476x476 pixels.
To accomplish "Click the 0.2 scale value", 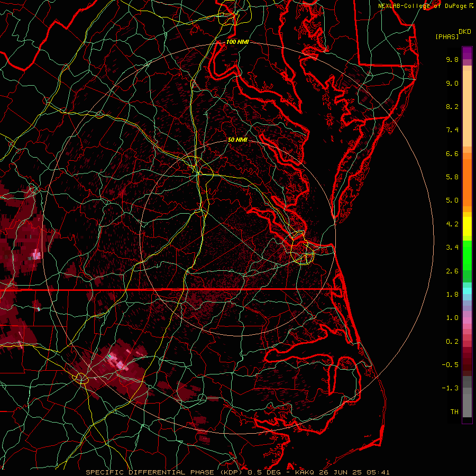I will [452, 342].
